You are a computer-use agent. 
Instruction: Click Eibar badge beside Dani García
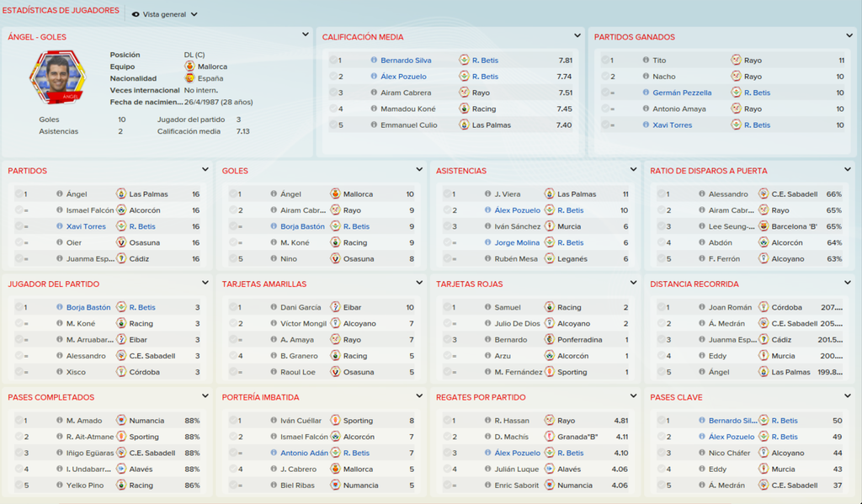[x=335, y=307]
